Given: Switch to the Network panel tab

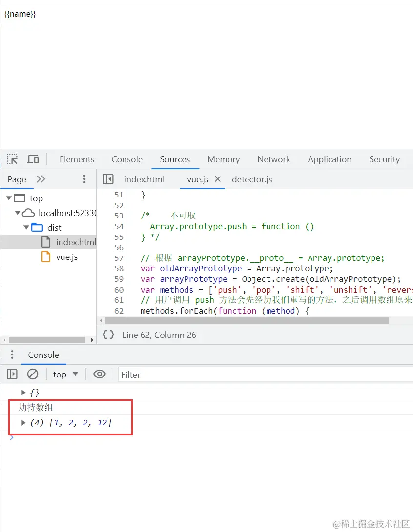Looking at the screenshot, I should pos(274,159).
